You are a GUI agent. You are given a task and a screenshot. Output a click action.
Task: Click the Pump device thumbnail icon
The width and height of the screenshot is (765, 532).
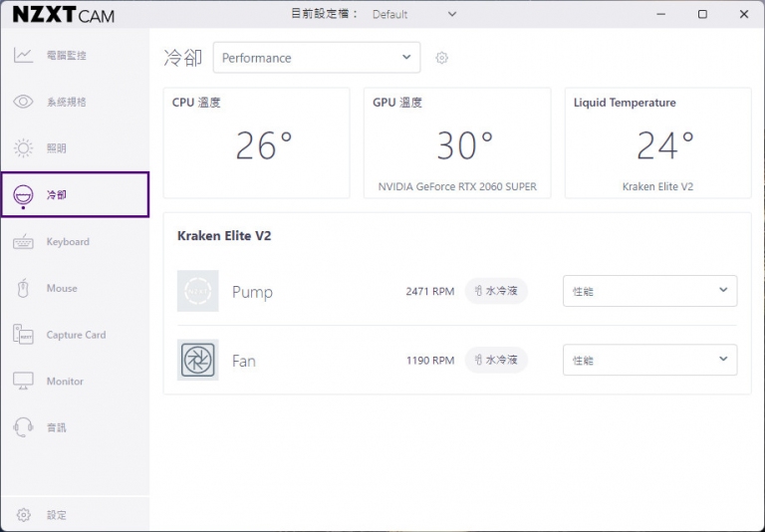197,291
